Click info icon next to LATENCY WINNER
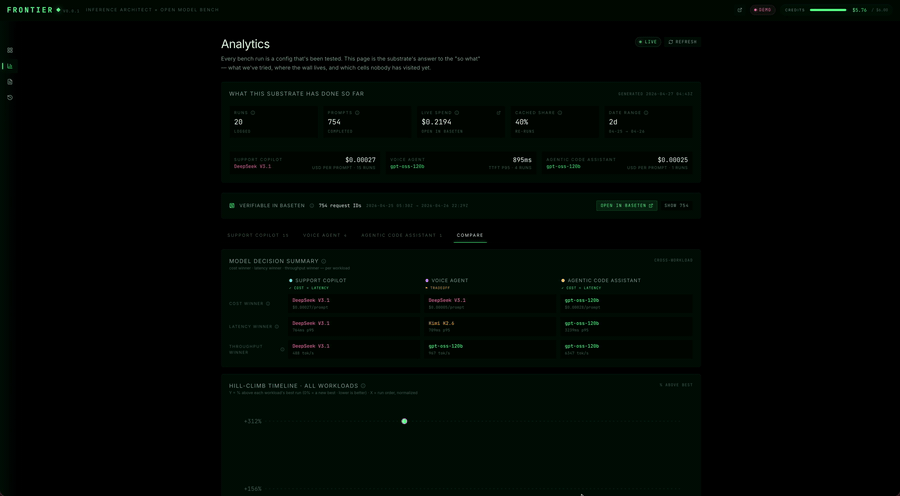 [x=277, y=327]
